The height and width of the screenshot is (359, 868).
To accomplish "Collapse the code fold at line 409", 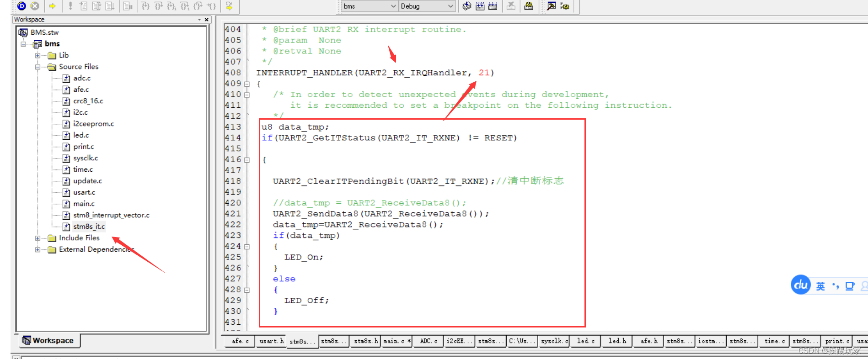I will (247, 84).
